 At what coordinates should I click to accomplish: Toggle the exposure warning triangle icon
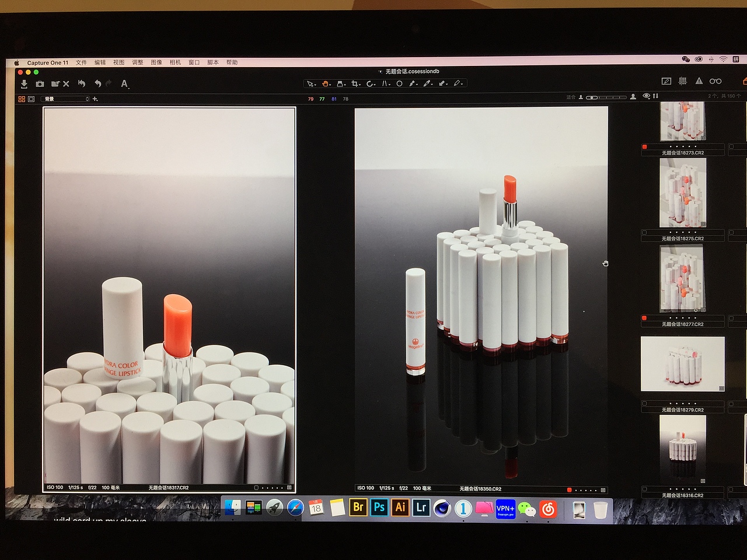[699, 81]
